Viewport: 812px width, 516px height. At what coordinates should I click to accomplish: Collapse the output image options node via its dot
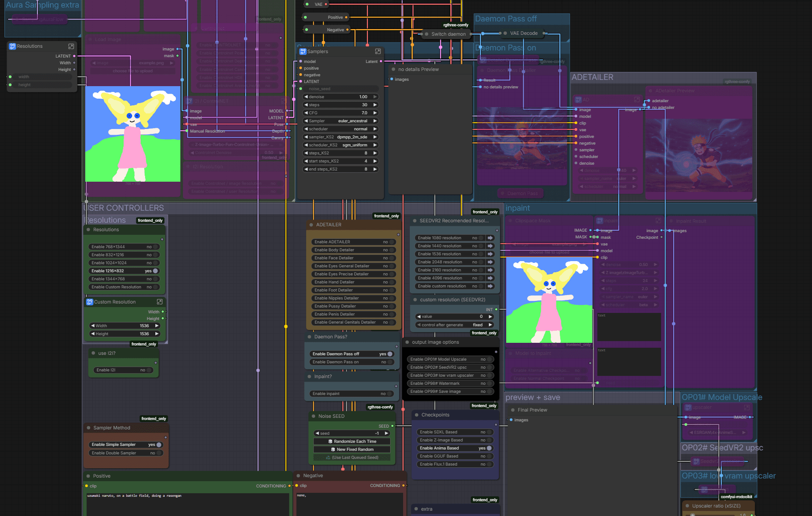407,342
